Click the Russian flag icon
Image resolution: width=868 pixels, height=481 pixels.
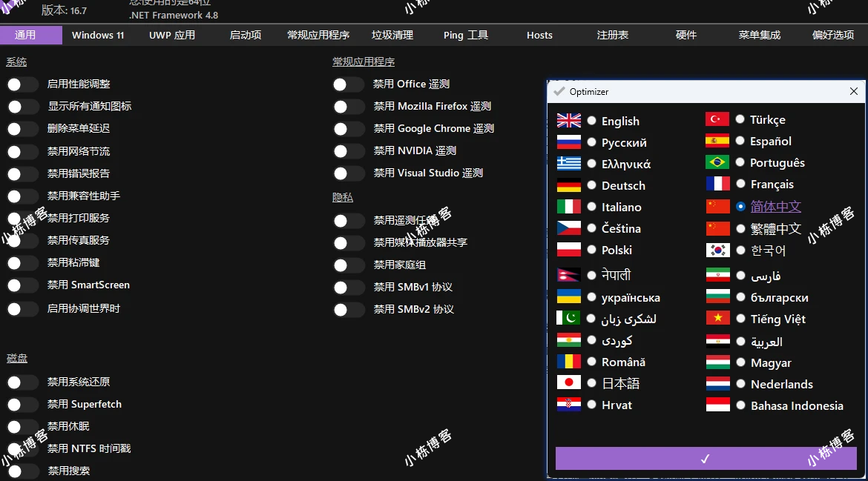pos(568,142)
